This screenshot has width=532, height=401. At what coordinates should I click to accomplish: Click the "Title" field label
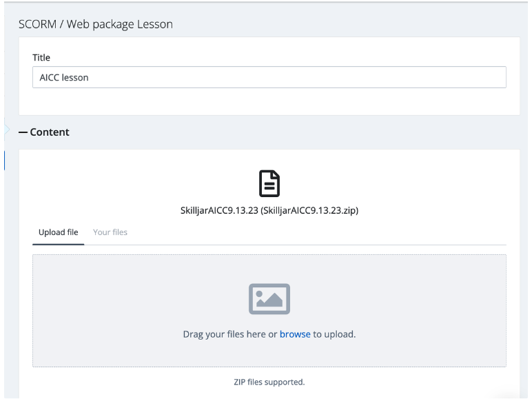41,58
